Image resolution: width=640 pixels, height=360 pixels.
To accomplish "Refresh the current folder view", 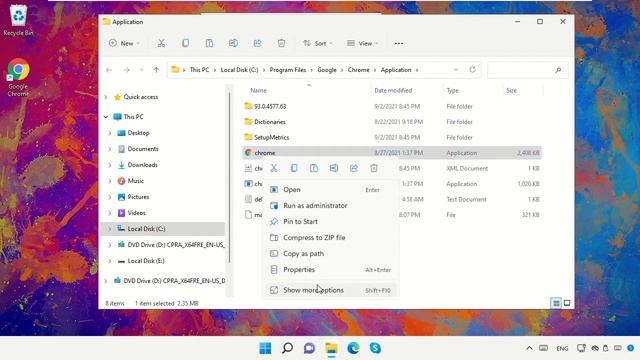I will 472,70.
